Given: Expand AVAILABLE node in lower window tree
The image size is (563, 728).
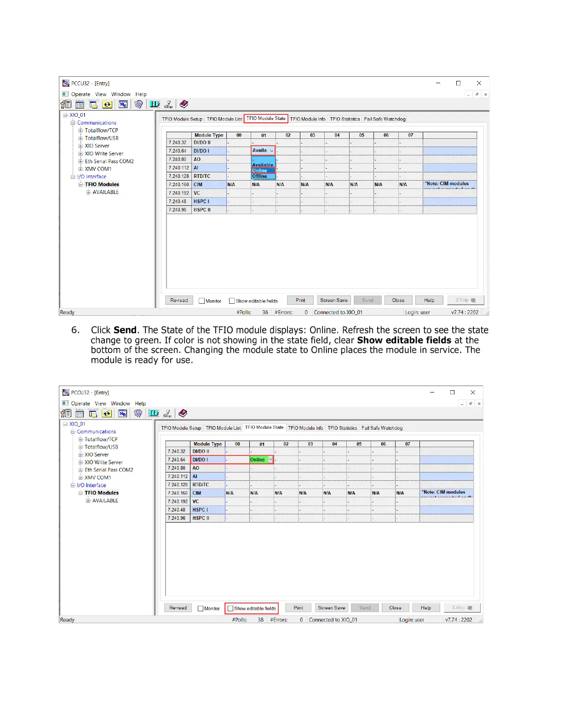Looking at the screenshot, I should tap(88, 500).
